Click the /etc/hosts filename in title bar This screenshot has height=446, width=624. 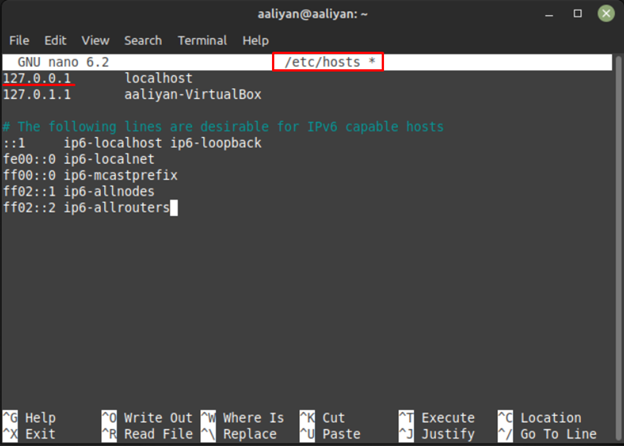[323, 62]
